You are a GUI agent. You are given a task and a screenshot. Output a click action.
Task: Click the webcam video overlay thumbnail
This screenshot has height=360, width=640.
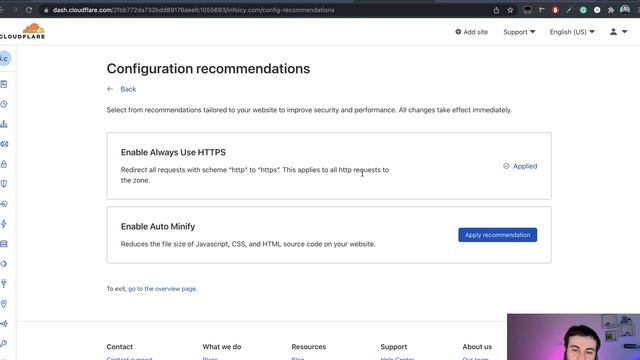[x=573, y=337]
